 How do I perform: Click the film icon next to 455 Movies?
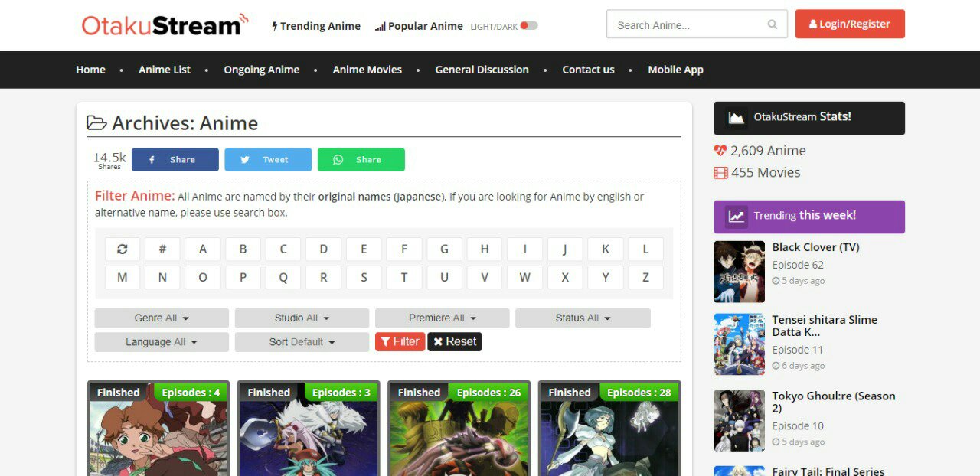720,173
